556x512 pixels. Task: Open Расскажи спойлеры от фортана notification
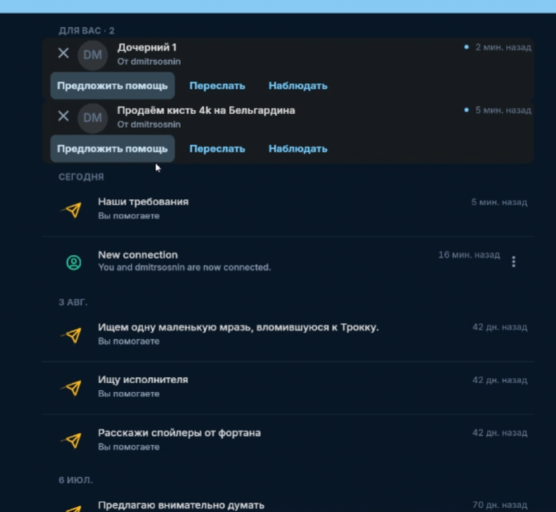coord(288,440)
